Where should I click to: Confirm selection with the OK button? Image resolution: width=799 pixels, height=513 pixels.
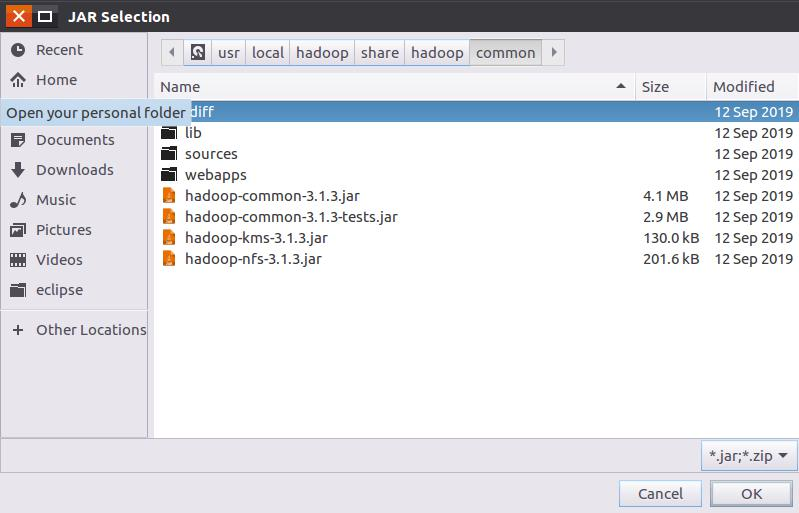[x=752, y=494]
